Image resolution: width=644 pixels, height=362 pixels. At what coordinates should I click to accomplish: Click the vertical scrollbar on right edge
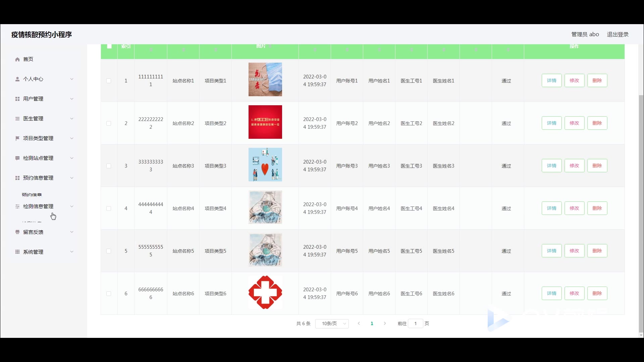click(641, 215)
